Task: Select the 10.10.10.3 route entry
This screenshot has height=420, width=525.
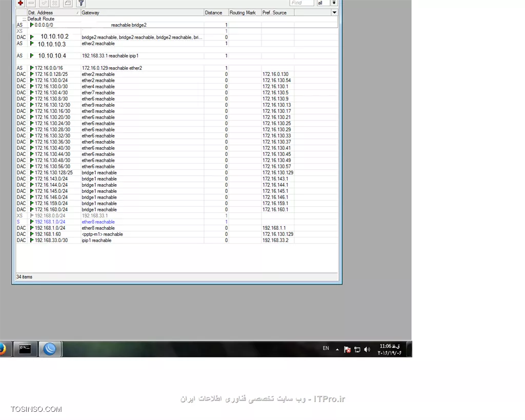Action: 177,44
